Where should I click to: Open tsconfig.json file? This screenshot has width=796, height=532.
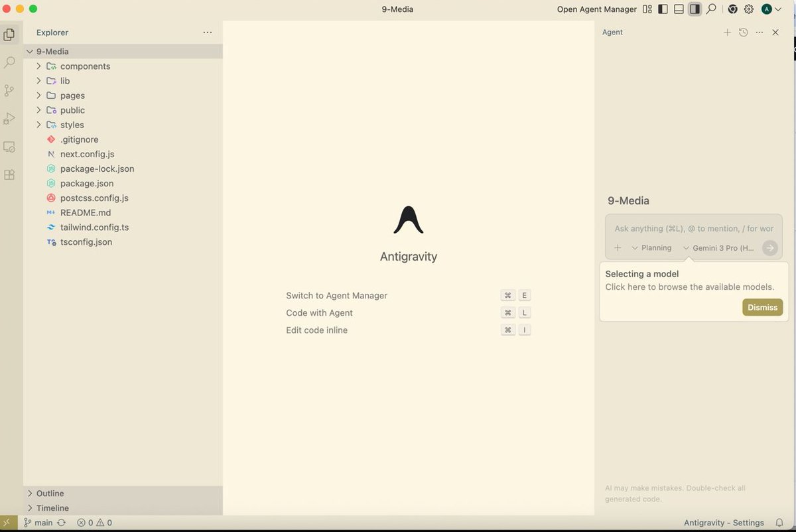pos(123,241)
